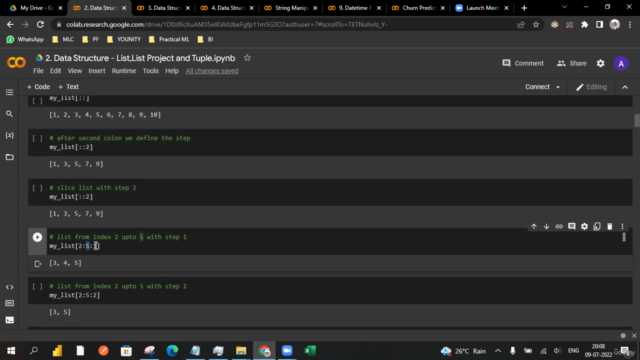
Task: Collapse the notebook header chevron
Action: coord(624,87)
